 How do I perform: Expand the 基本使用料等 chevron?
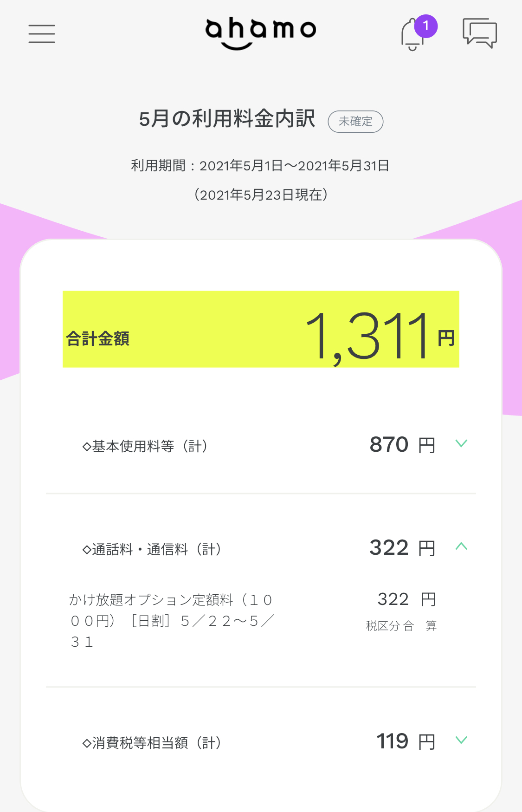pyautogui.click(x=461, y=443)
